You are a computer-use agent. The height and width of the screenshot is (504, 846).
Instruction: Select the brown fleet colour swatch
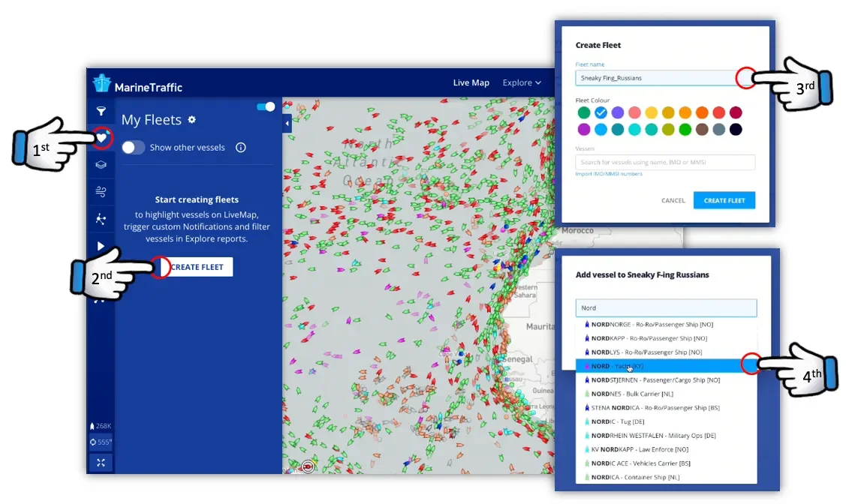tap(702, 129)
